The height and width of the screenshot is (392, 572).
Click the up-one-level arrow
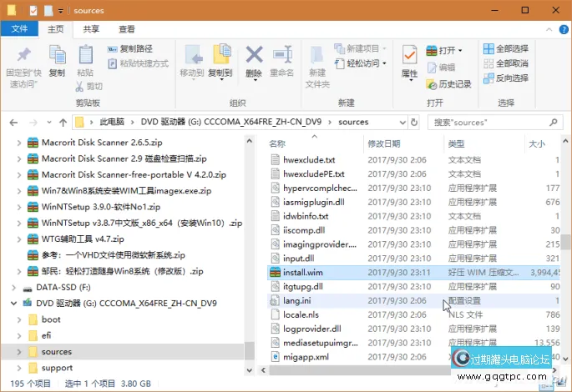pos(63,123)
